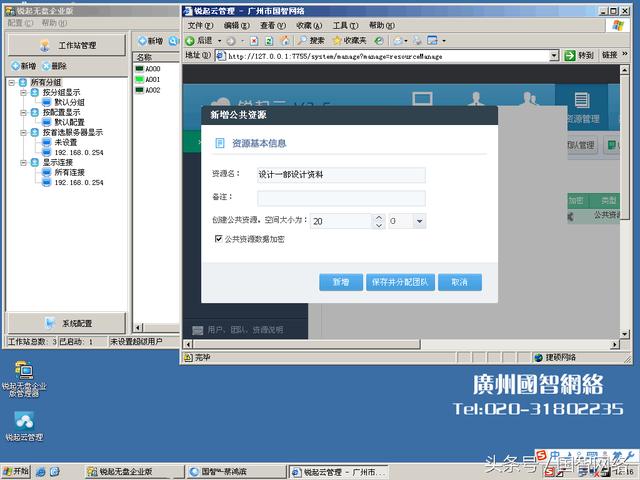This screenshot has width=640, height=480.
Task: Click the monitor icon in cloud header
Action: (x=422, y=98)
